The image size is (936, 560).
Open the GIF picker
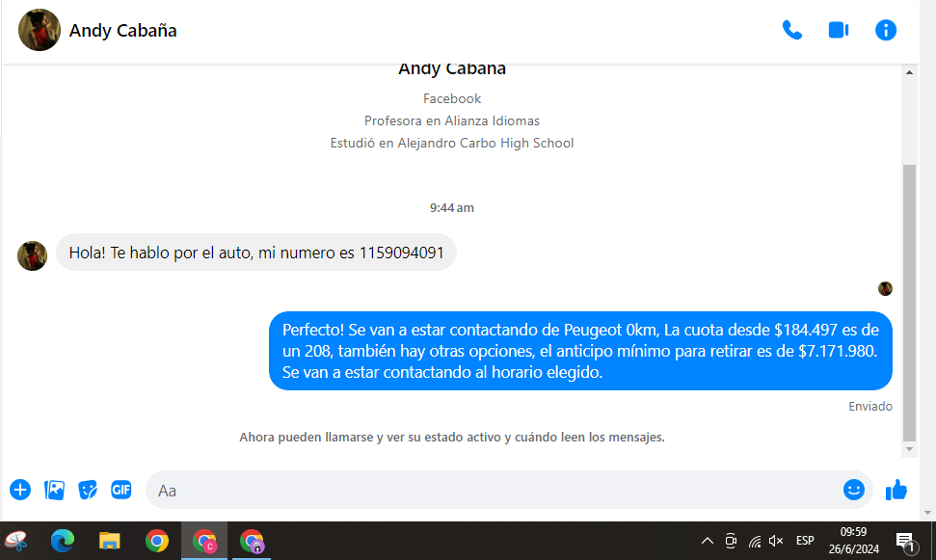click(x=121, y=491)
